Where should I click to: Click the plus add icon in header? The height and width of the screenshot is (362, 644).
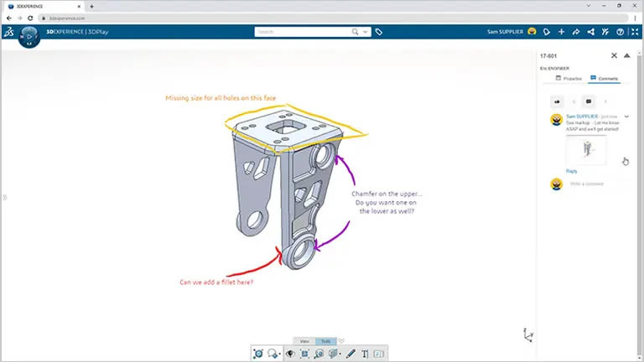point(562,32)
